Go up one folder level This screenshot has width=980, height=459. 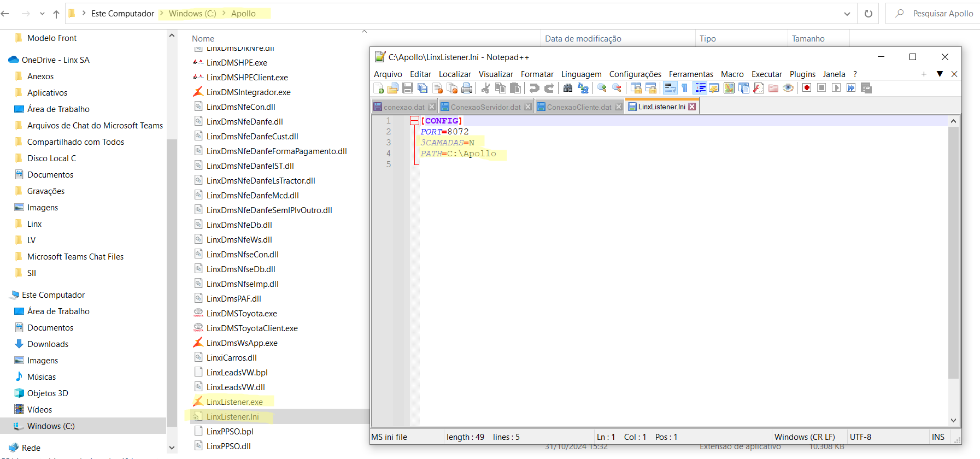[56, 14]
